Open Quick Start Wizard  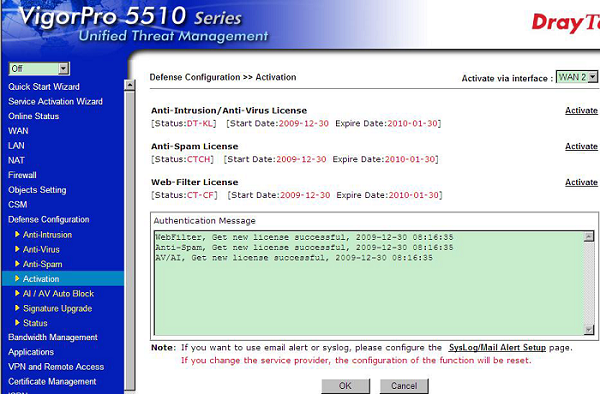pyautogui.click(x=44, y=87)
